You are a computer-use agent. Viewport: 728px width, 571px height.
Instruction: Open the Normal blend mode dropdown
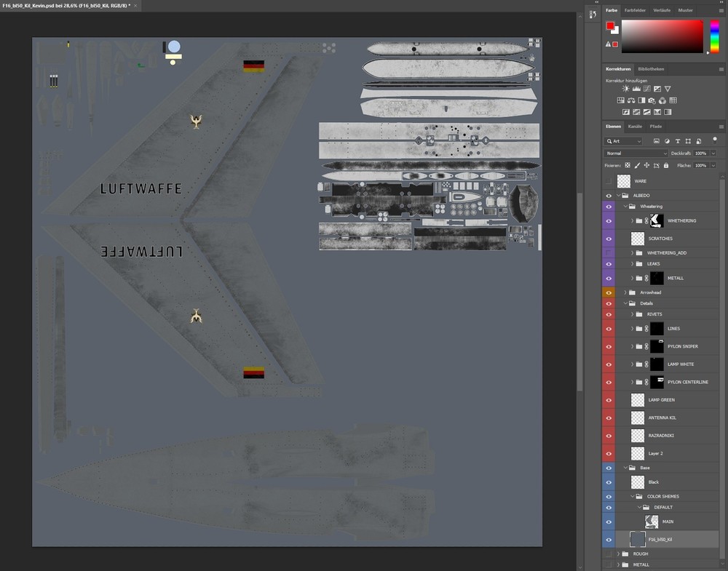tap(636, 153)
